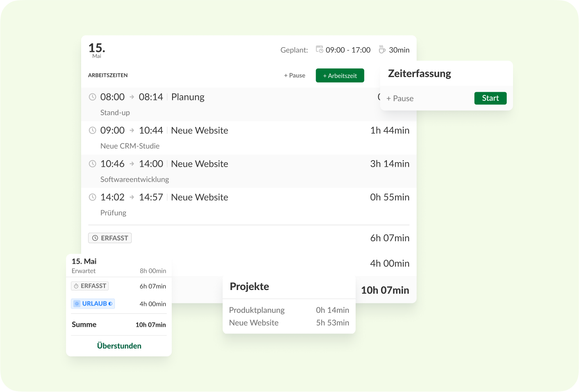Click the Zeiterfassung card heading
This screenshot has height=392, width=579.
tap(420, 74)
